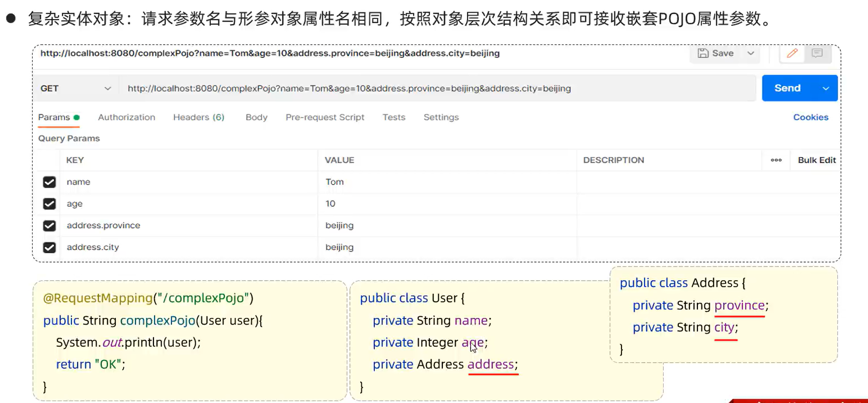Click the 'Tom' value cell
Image resolution: width=868 pixels, height=403 pixels.
[x=447, y=182]
